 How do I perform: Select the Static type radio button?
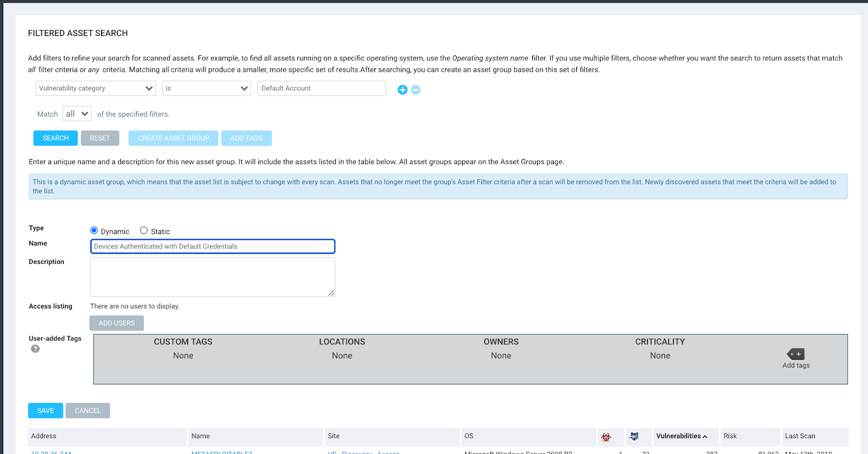point(144,230)
